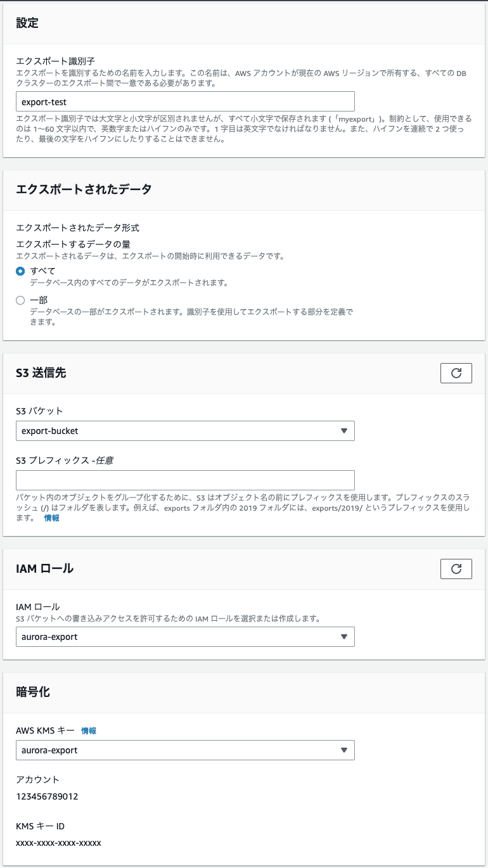Open the AWS KMS キー dropdown
This screenshot has width=488, height=868.
(184, 750)
